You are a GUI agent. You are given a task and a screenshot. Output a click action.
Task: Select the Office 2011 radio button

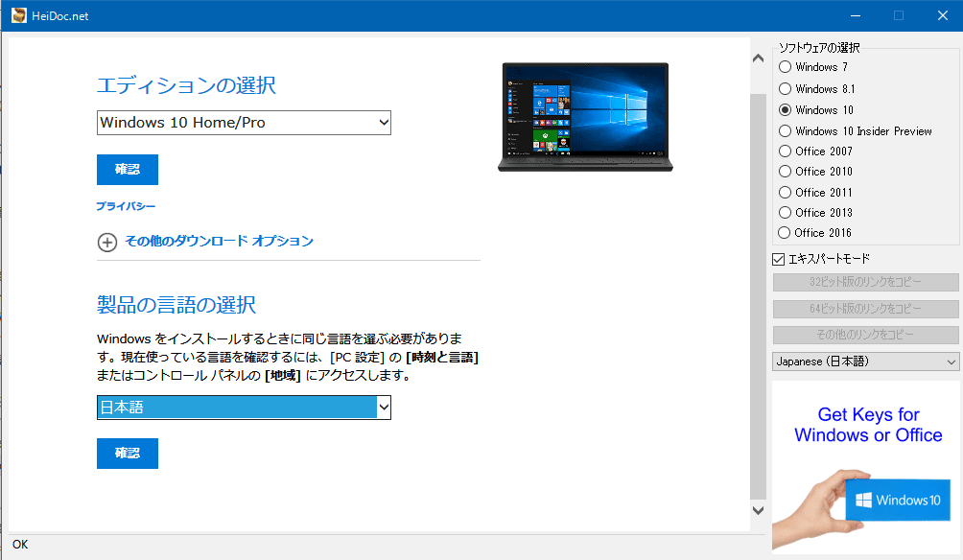click(x=785, y=192)
